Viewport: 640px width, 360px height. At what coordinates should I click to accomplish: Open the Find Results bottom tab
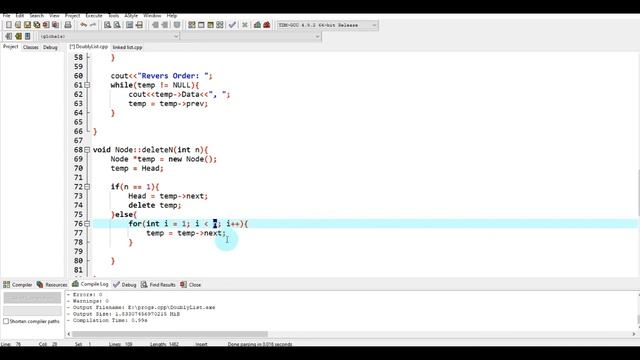click(158, 284)
